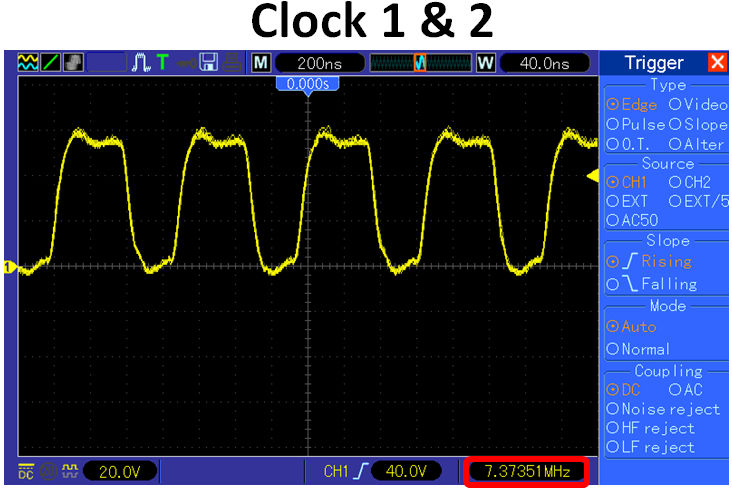Click the 7.37351MHz frequency readout
Image resolution: width=732 pixels, height=491 pixels.
527,471
